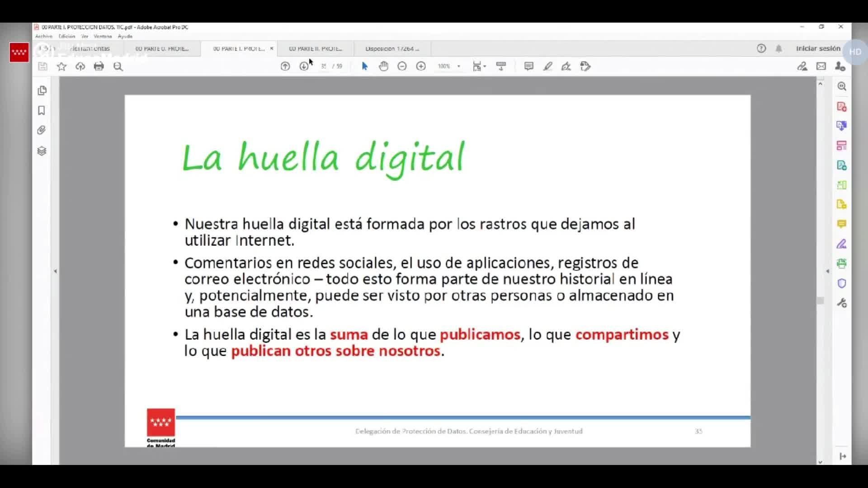This screenshot has width=868, height=488.
Task: Click vertical scrollbar down arrow
Action: point(820,462)
